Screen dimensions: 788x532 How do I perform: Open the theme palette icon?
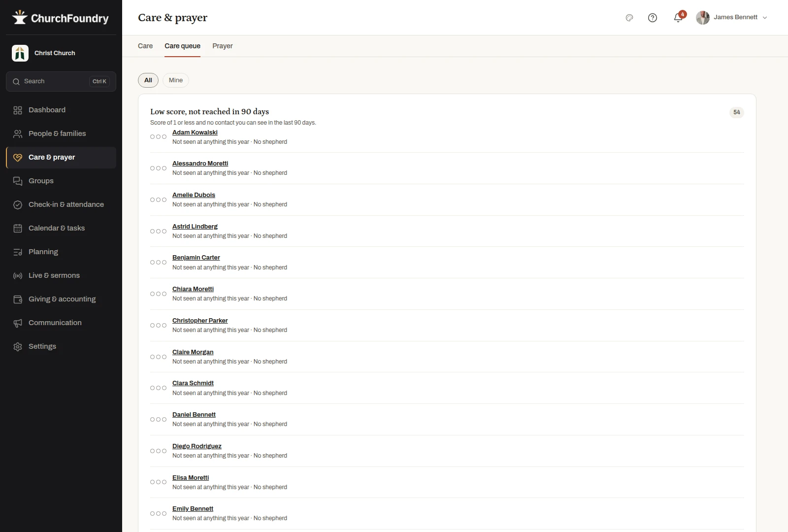pos(629,18)
